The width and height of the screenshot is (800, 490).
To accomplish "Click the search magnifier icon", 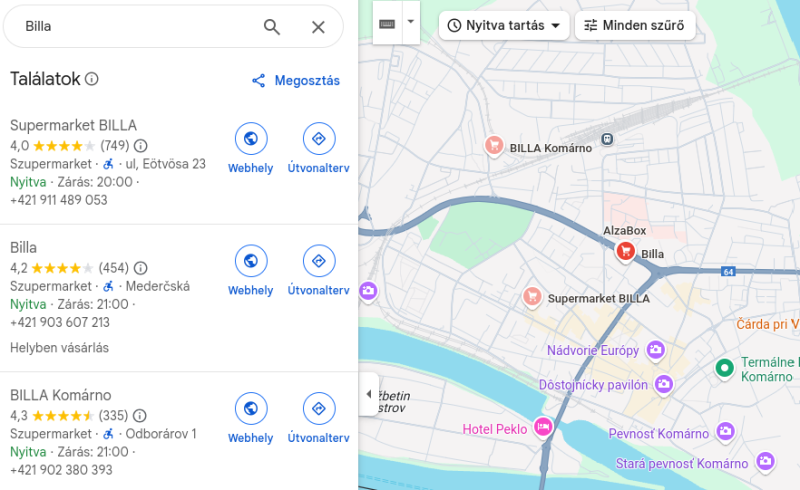I will tap(271, 27).
